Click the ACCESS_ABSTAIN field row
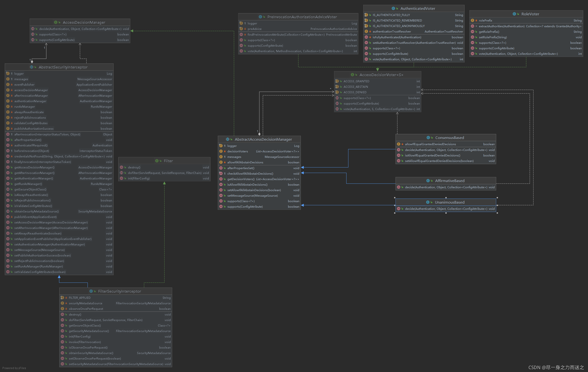 378,87
